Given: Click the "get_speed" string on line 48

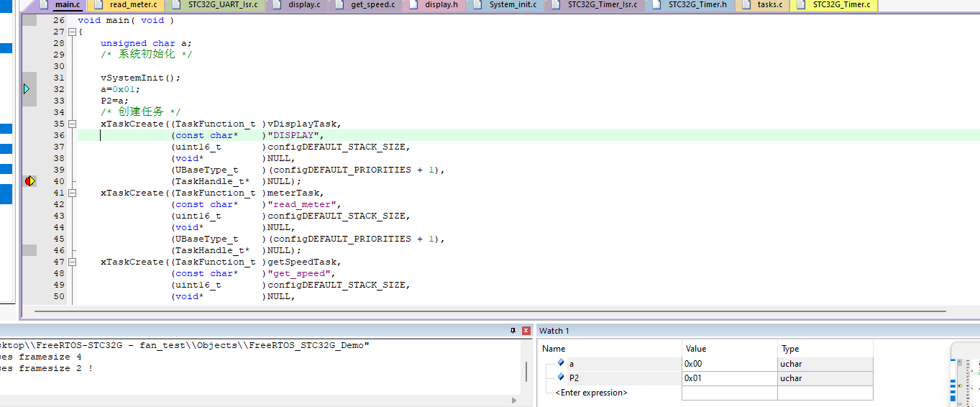Looking at the screenshot, I should click(299, 273).
